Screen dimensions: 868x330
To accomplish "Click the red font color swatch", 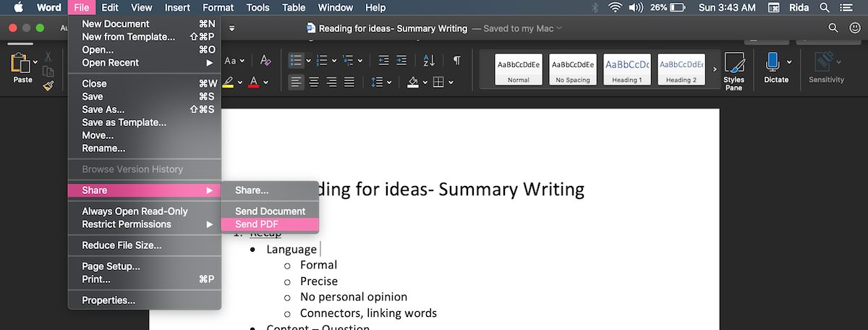I will coord(253,82).
